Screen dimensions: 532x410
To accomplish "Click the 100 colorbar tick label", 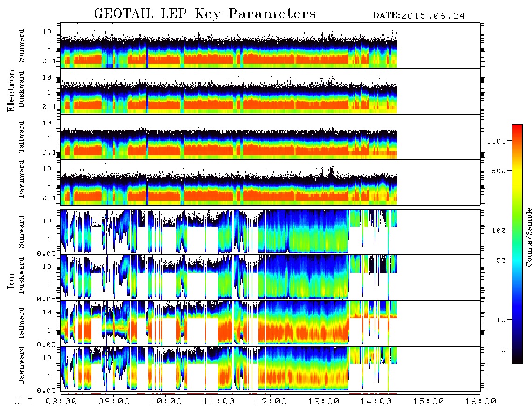I will [x=498, y=231].
